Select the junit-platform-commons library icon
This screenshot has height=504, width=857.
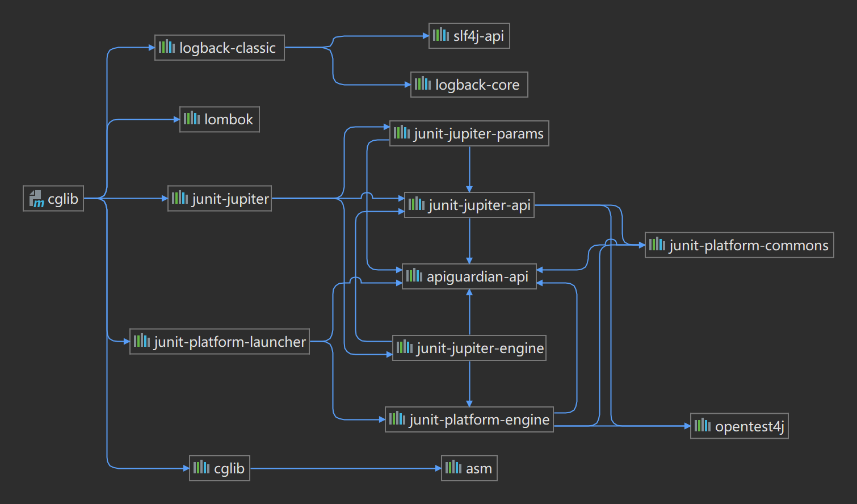click(657, 245)
